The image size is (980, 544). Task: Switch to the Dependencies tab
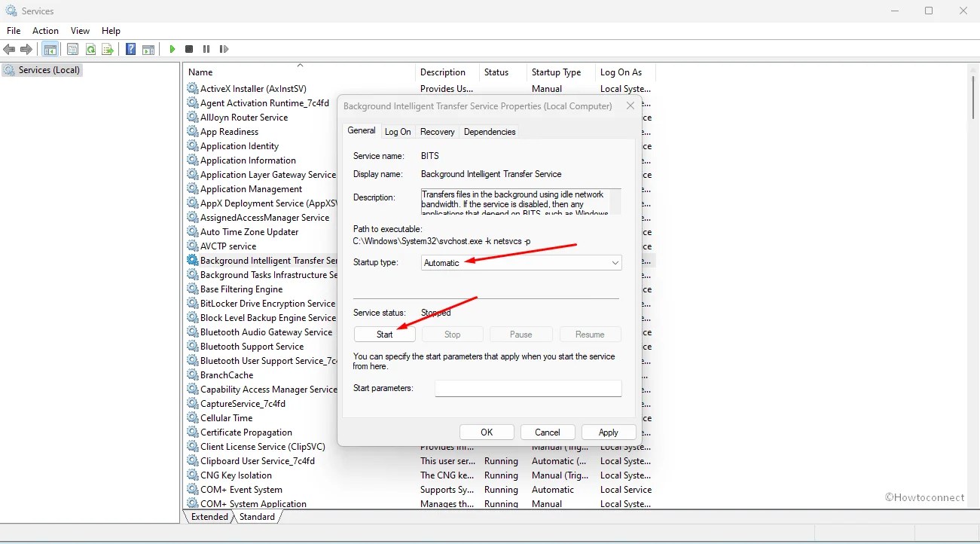click(490, 131)
